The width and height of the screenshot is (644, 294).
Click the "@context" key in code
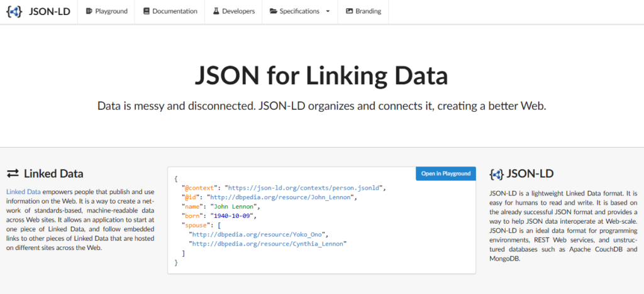click(x=199, y=188)
